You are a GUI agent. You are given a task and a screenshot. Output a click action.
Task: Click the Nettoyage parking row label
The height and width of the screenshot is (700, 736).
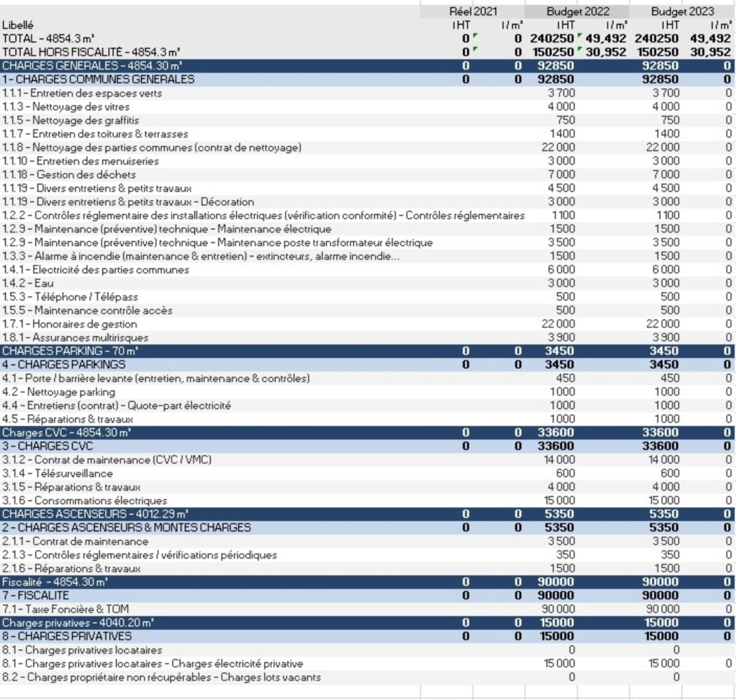point(58,392)
